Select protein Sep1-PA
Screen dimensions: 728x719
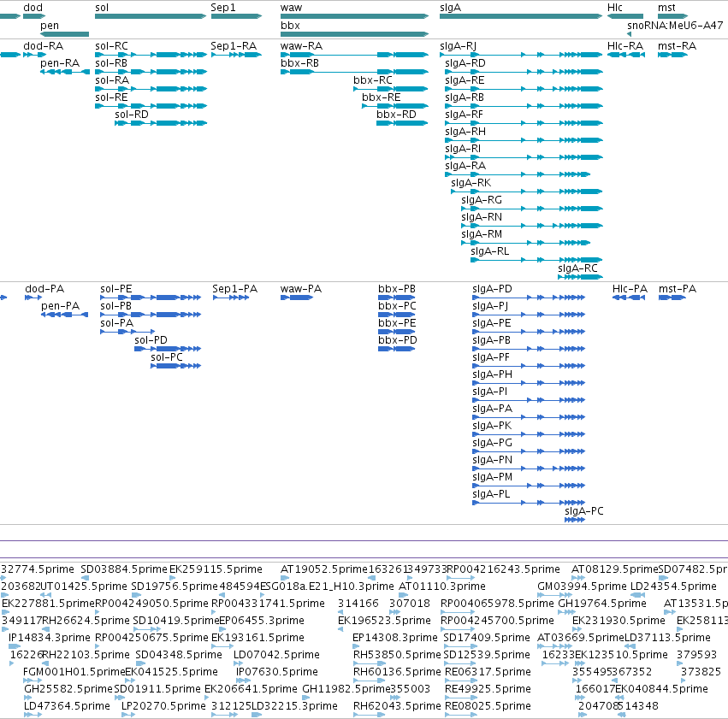click(235, 289)
